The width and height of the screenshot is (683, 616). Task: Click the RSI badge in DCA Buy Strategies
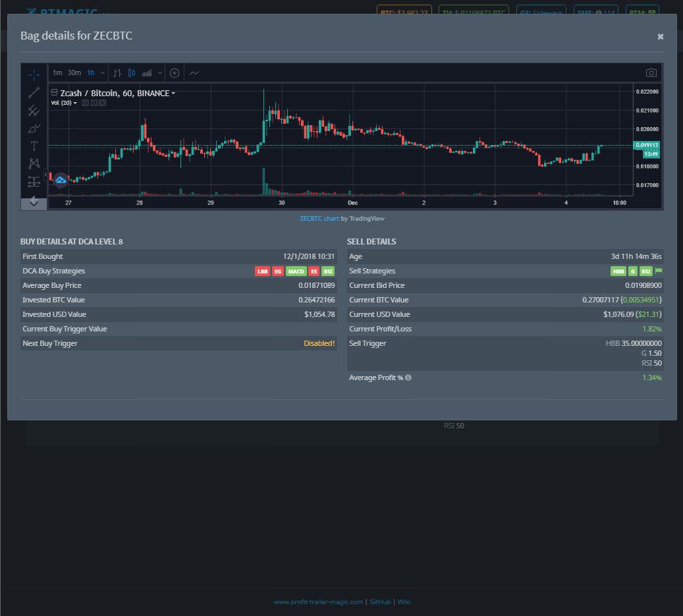(x=328, y=271)
